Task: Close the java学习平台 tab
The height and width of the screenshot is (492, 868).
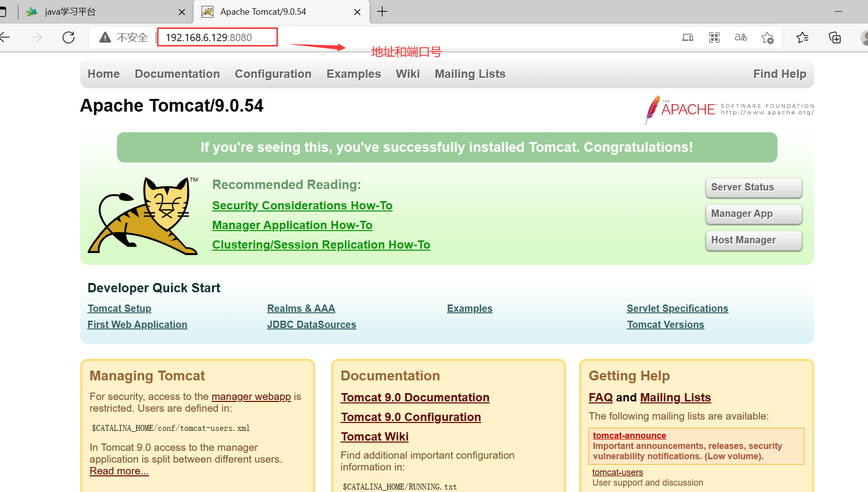Action: tap(182, 12)
